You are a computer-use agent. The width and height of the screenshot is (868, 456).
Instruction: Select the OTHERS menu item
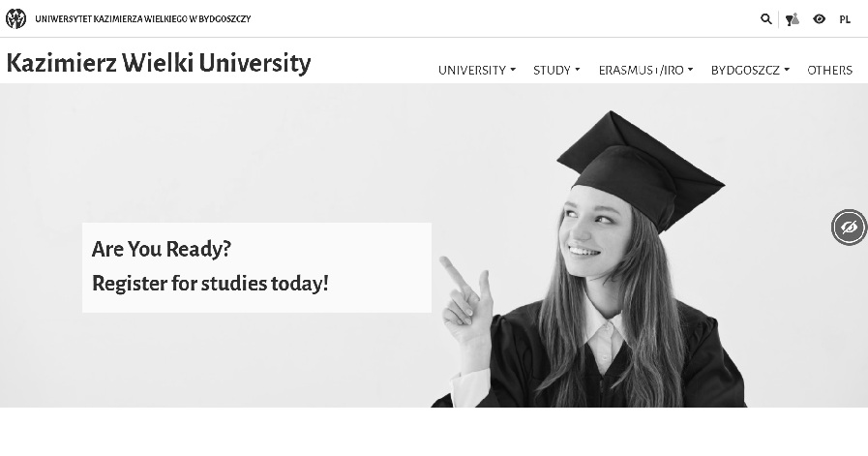pos(829,70)
